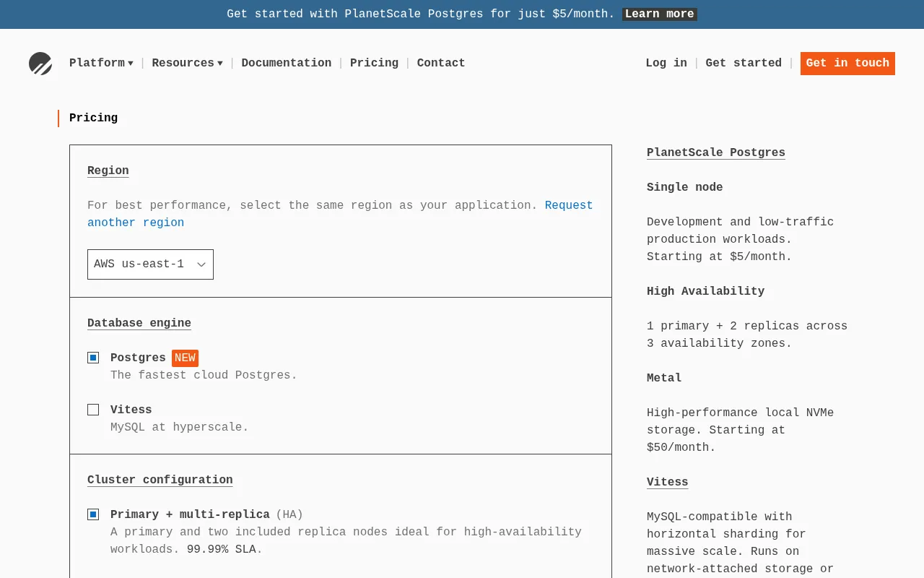The height and width of the screenshot is (578, 924).
Task: Go to Documentation page
Action: (x=286, y=64)
